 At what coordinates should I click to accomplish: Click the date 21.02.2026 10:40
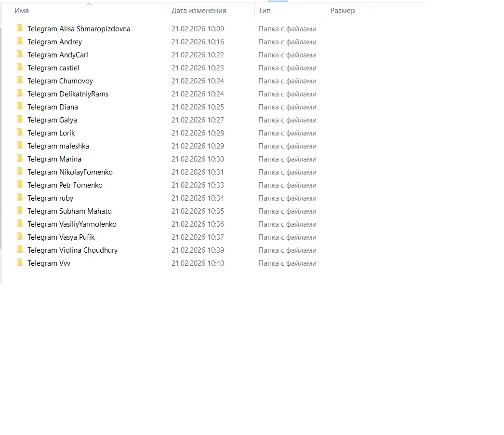[x=198, y=263]
